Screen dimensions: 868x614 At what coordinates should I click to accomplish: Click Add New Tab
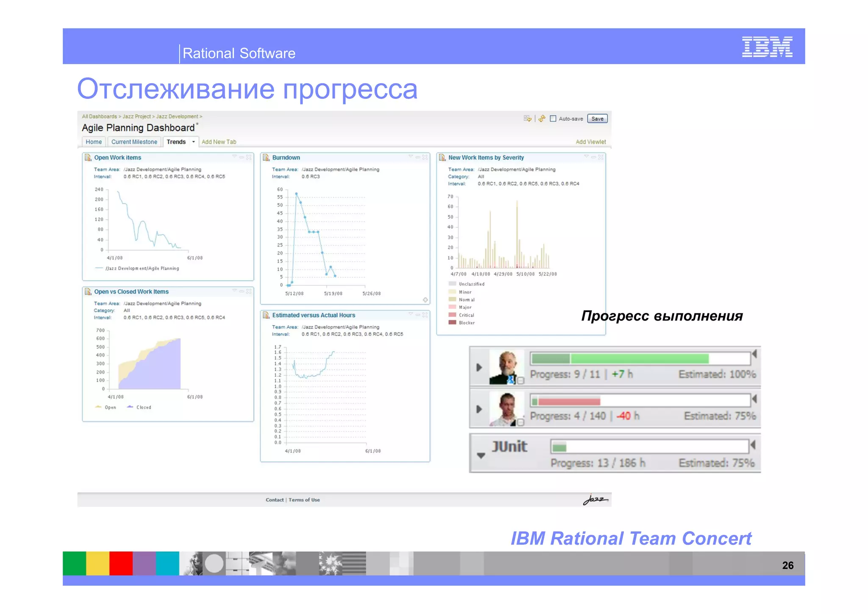pos(219,142)
